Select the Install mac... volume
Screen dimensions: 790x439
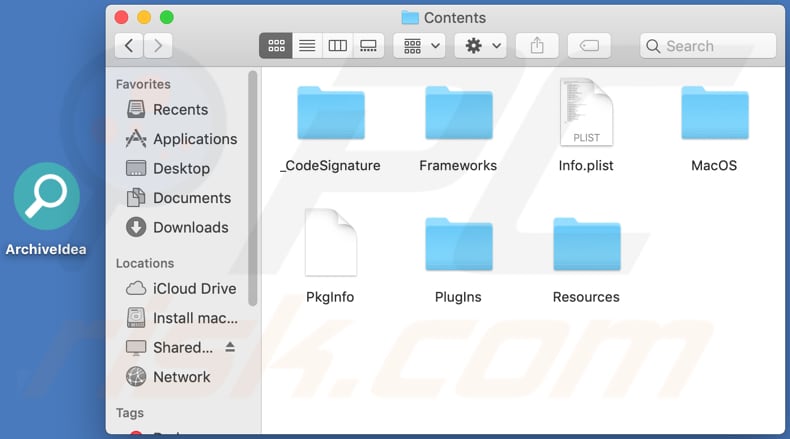tap(181, 318)
